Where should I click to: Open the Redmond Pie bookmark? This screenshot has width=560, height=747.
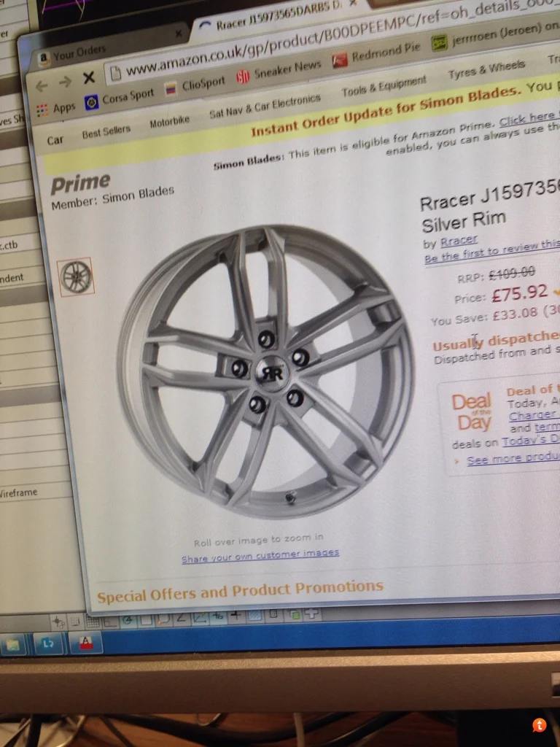377,53
